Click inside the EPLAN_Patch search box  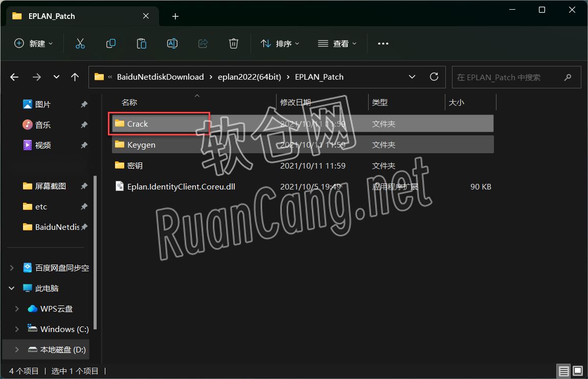pyautogui.click(x=511, y=77)
